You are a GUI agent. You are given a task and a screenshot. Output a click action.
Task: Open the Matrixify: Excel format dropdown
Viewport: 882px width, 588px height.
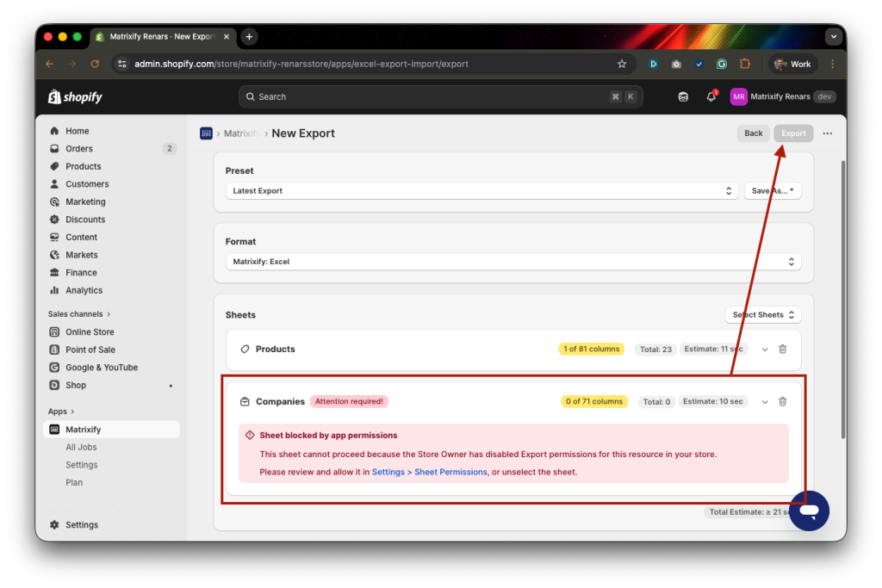512,261
